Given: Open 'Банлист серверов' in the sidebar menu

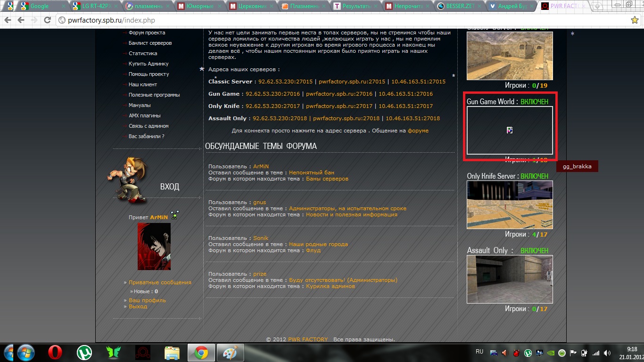Looking at the screenshot, I should click(x=150, y=43).
